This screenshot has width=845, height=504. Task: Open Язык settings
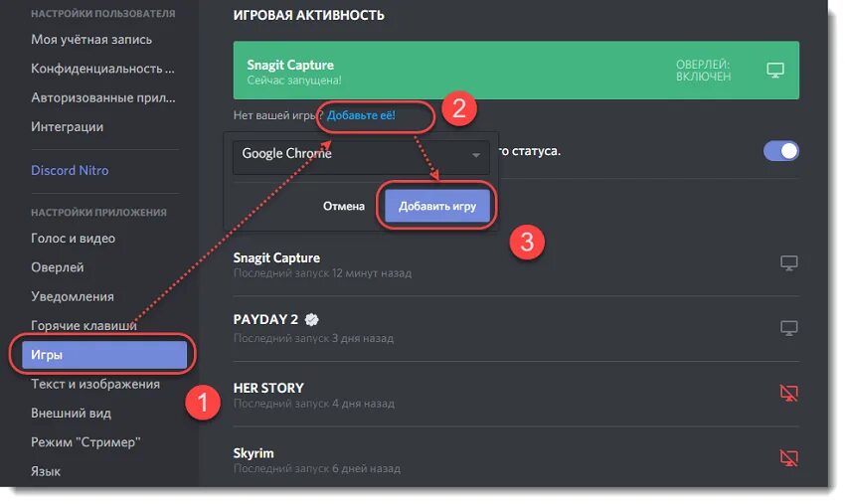coord(46,471)
